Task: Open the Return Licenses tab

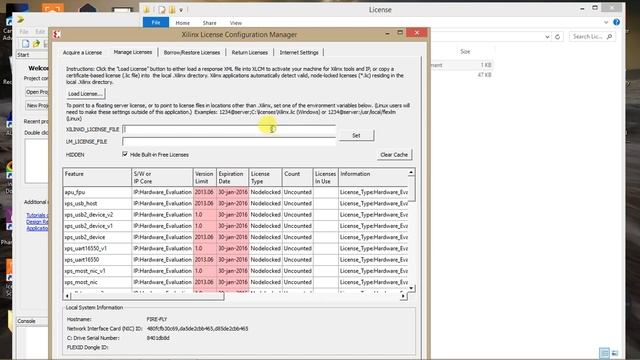Action: [x=249, y=53]
